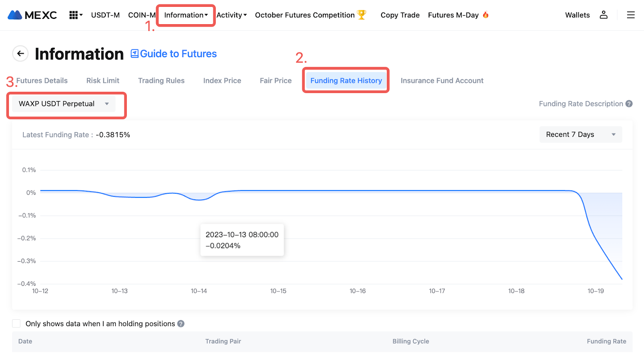The image size is (644, 360).
Task: Expand the Activity menu
Action: coord(231,15)
